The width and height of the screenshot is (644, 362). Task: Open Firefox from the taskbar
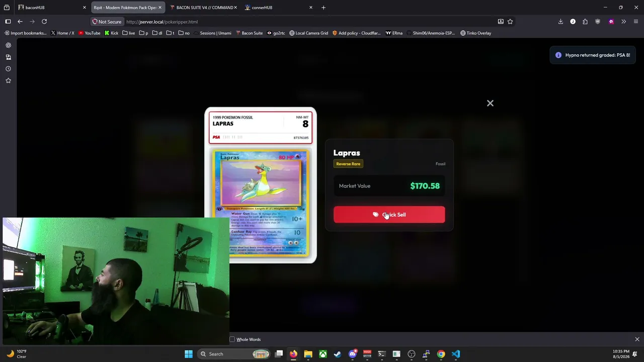point(293,354)
